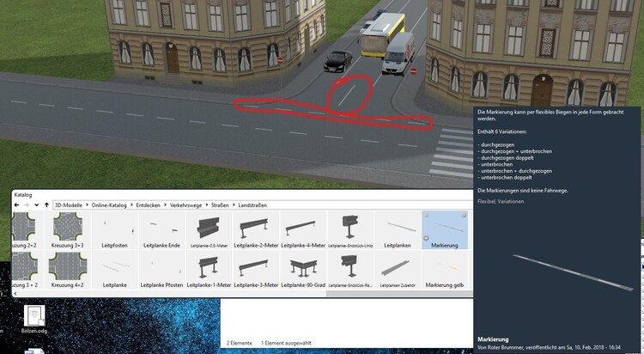The image size is (644, 354).
Task: Click '1 Element ausgewählt' status text
Action: (286, 343)
